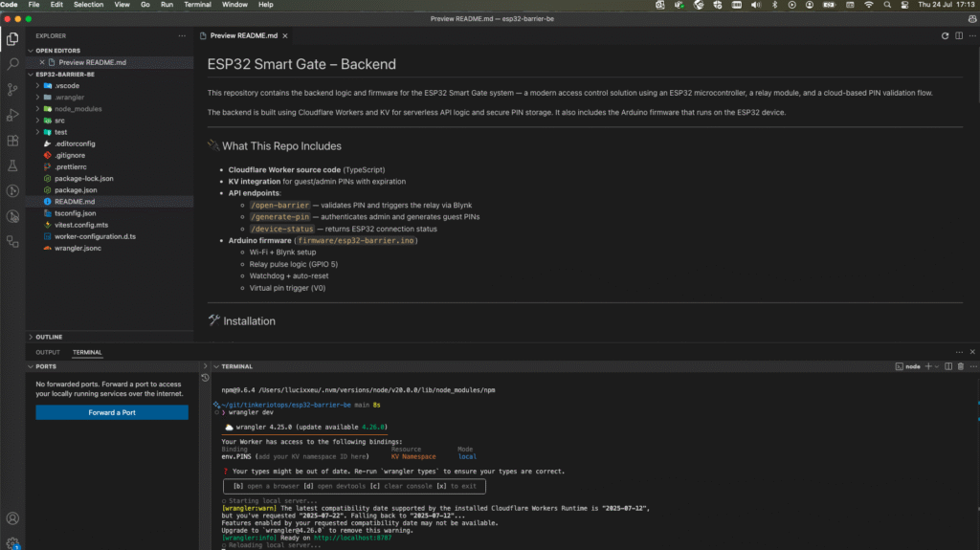The height and width of the screenshot is (550, 980).
Task: Kill the terminal with trash icon
Action: coord(961,366)
